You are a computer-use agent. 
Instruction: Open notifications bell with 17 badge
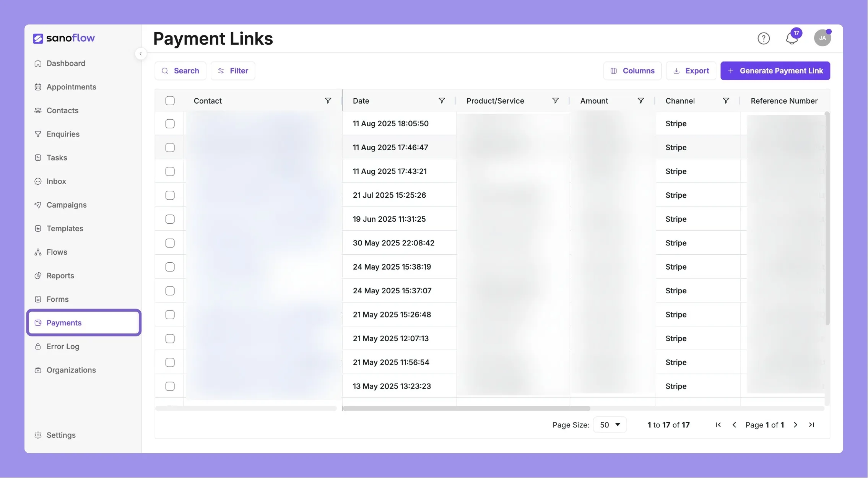[792, 38]
